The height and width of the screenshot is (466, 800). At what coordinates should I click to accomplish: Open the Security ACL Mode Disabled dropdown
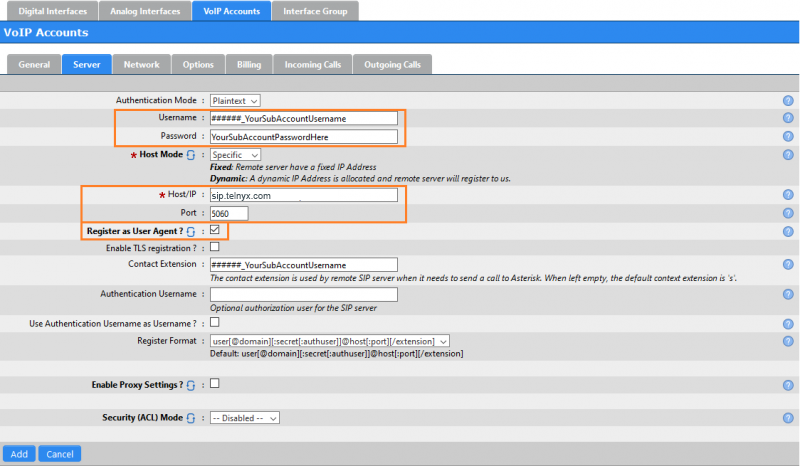point(244,418)
